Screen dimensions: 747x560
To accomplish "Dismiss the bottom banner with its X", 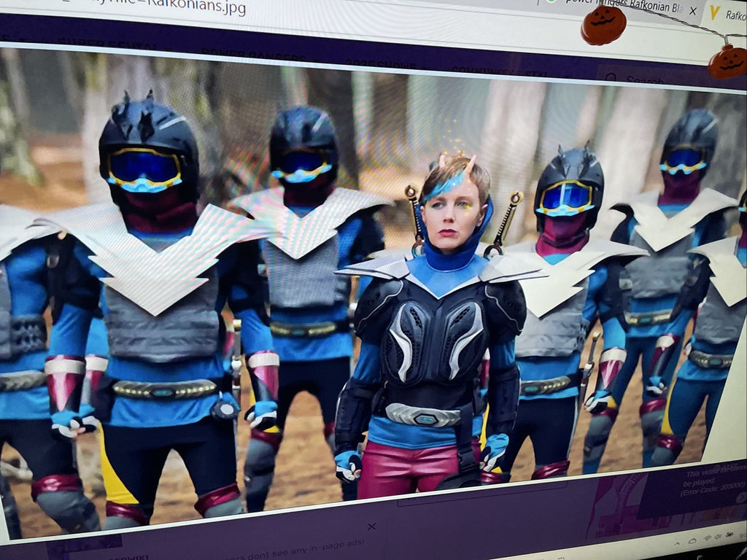I will 371,526.
